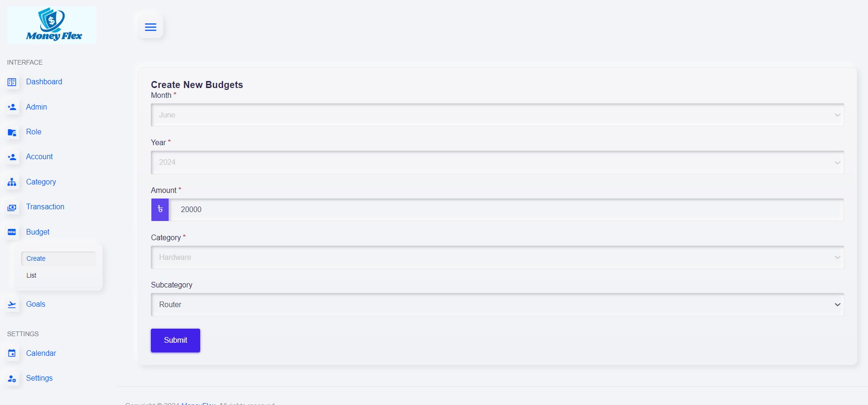Open the Account link in sidebar
The width and height of the screenshot is (868, 405).
[x=39, y=157]
